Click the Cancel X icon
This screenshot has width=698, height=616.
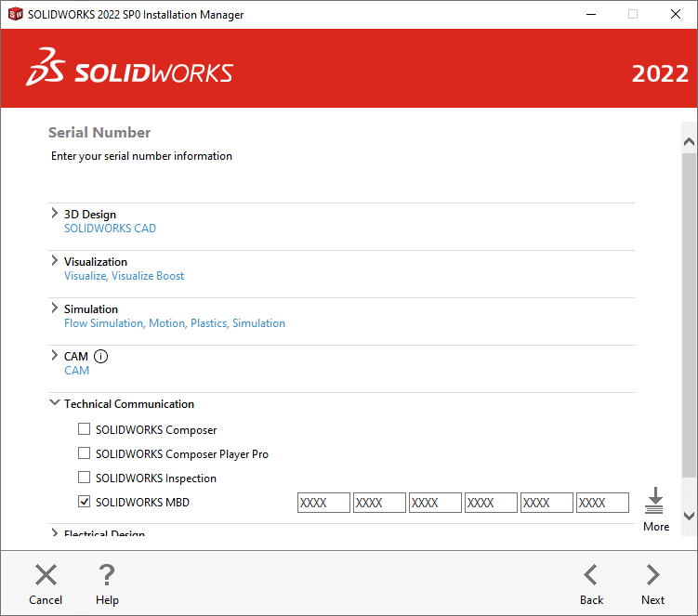[x=46, y=575]
